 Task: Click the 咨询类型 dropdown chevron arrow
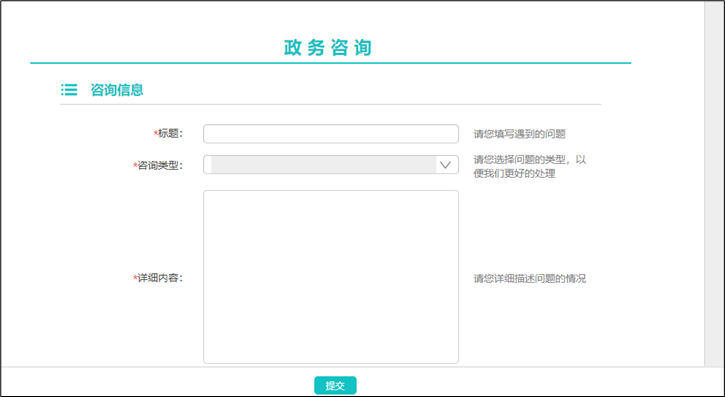445,165
